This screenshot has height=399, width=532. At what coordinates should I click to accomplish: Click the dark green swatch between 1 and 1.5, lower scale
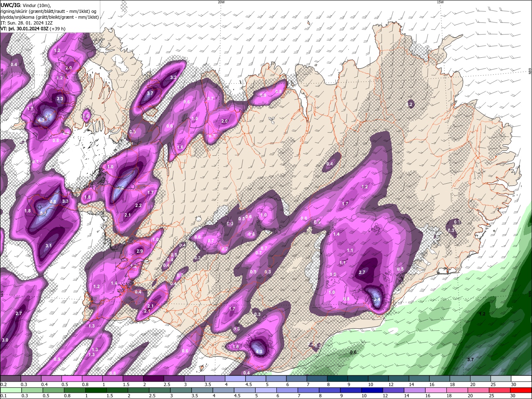[96, 390]
